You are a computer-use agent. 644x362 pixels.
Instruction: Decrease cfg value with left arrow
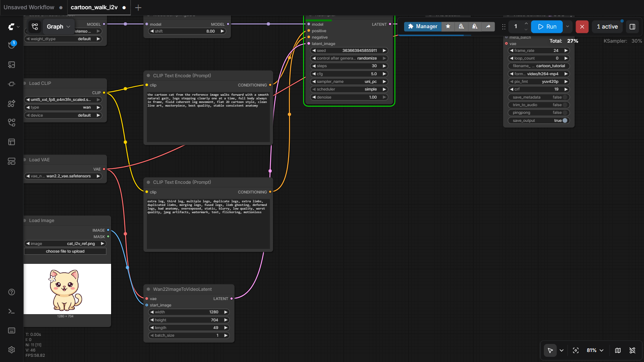(314, 74)
